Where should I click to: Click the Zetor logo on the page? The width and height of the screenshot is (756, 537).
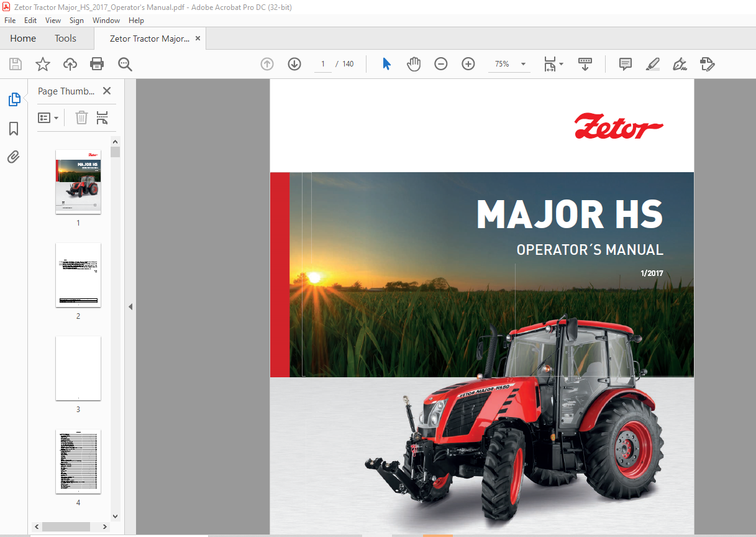point(619,126)
